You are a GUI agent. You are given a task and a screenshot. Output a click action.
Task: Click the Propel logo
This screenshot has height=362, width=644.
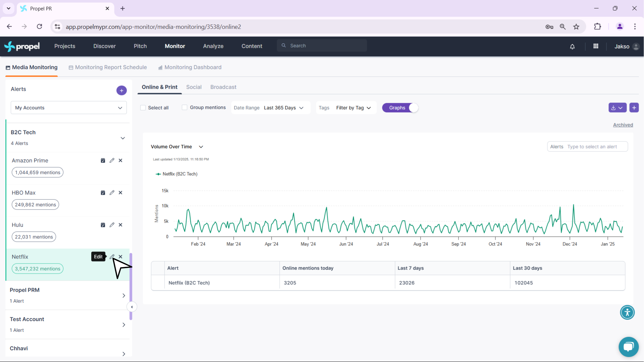[22, 46]
